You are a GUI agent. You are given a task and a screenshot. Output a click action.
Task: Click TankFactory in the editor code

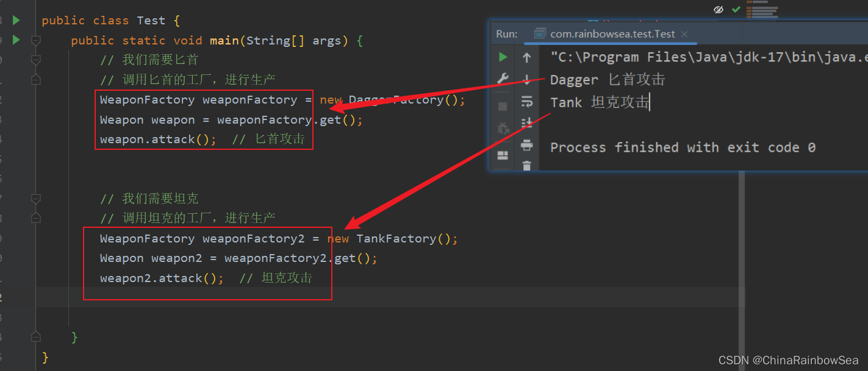[x=396, y=238]
